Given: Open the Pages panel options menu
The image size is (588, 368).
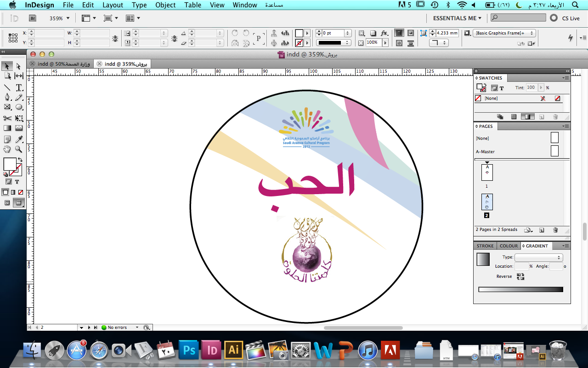Looking at the screenshot, I should [x=565, y=126].
